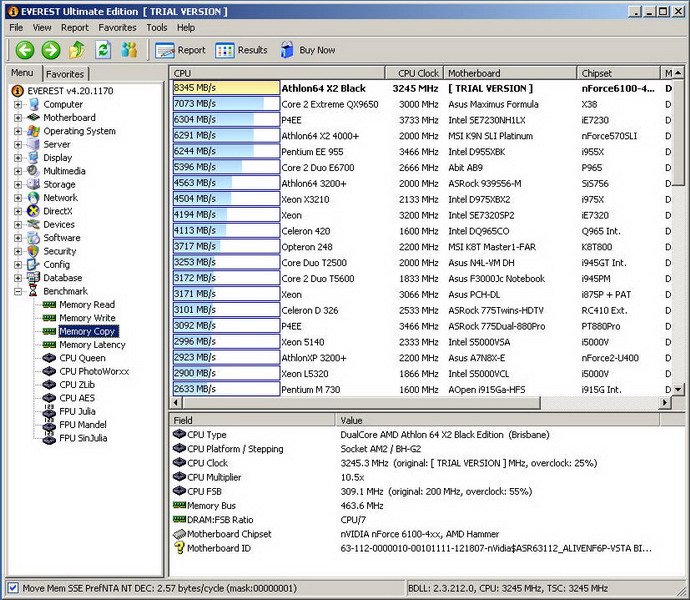Open the Help menu
This screenshot has height=600, width=690.
(x=186, y=27)
